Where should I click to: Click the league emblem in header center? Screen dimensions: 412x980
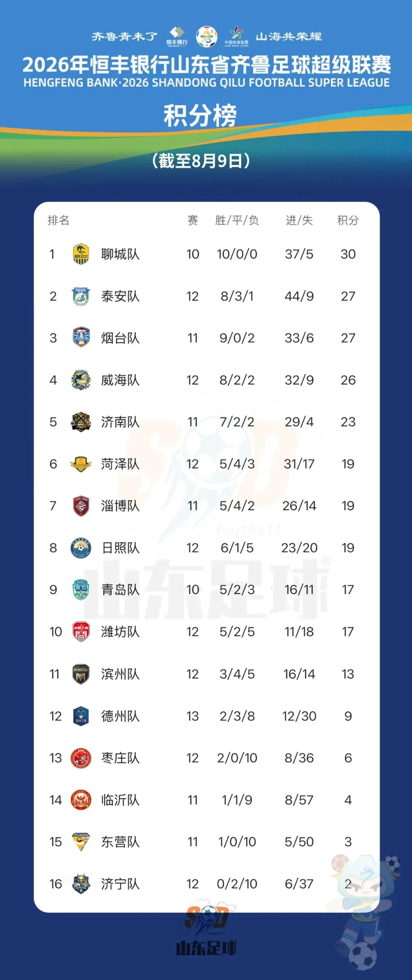point(207,37)
